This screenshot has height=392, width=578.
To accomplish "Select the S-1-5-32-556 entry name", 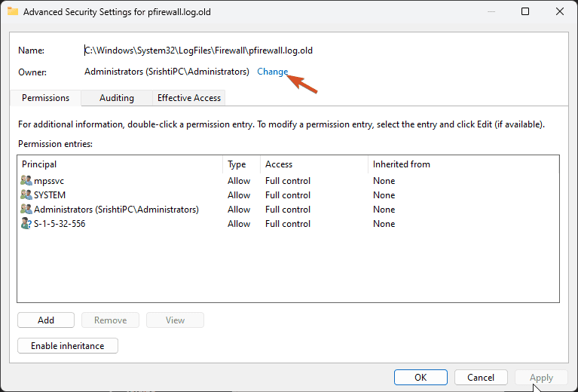I will tap(60, 224).
